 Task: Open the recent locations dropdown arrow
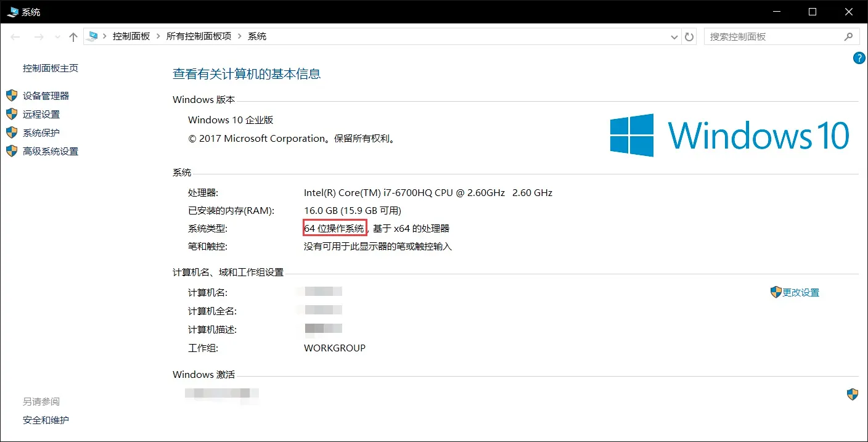coord(58,37)
